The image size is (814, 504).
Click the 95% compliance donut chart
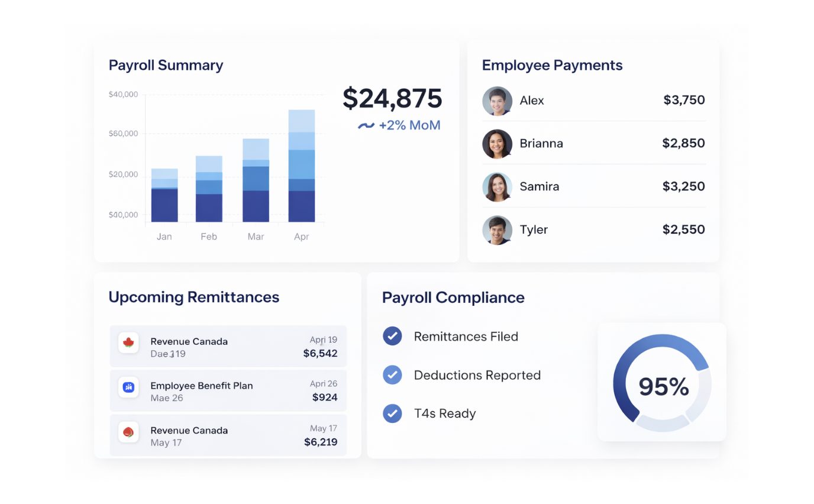tap(662, 383)
